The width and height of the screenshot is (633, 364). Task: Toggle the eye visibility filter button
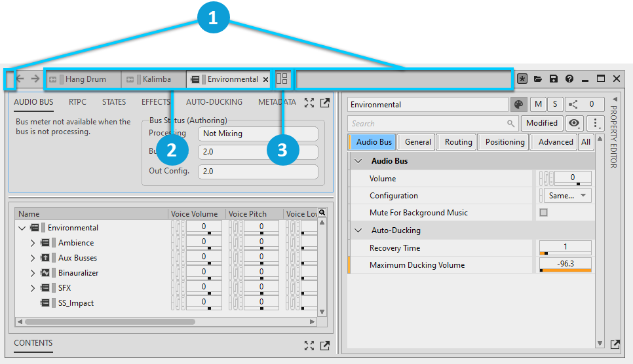(x=575, y=123)
